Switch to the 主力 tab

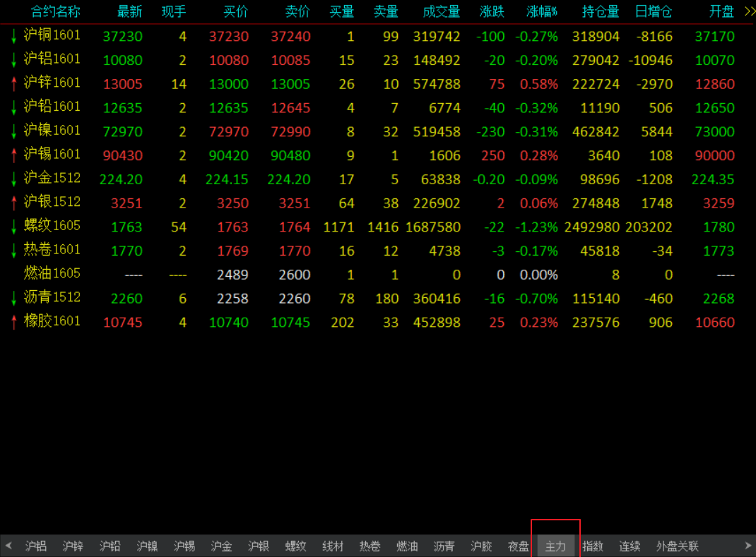[555, 546]
